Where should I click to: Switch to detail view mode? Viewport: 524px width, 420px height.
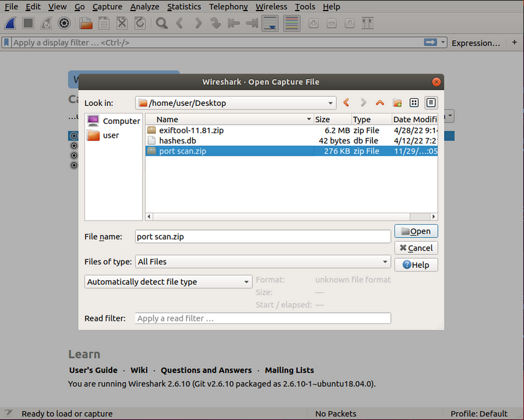tap(431, 103)
